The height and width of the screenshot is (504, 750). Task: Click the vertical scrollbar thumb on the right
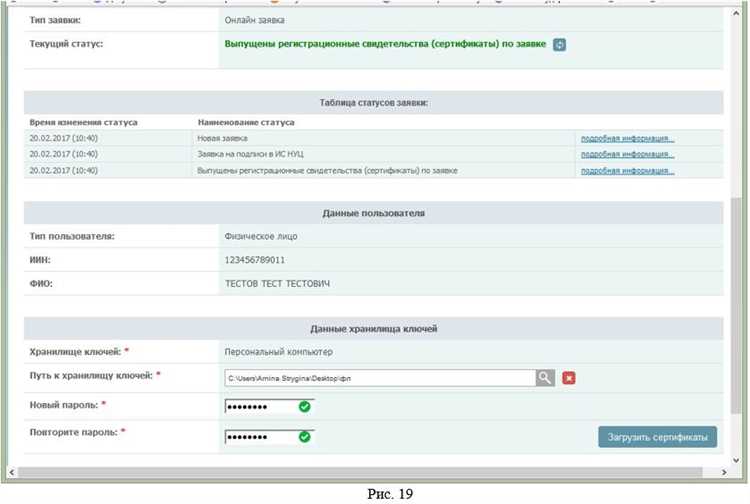pyautogui.click(x=738, y=300)
